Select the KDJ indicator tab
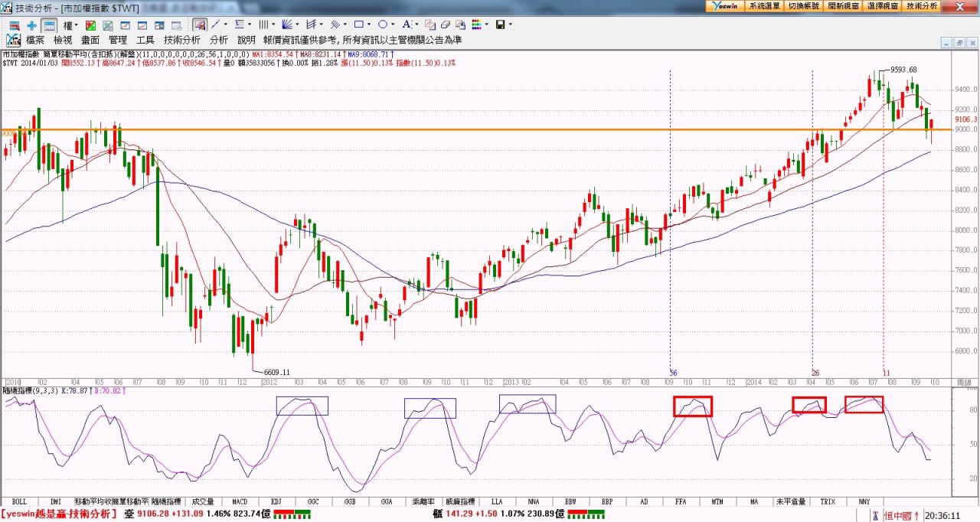The height and width of the screenshot is (522, 980). [276, 501]
